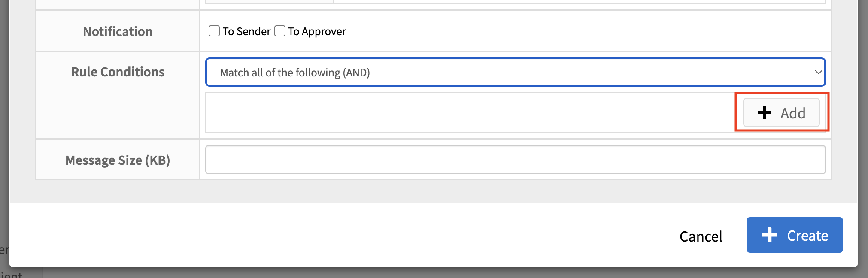The width and height of the screenshot is (868, 278).
Task: Click the chevron arrow of Rule Conditions select
Action: [x=818, y=72]
